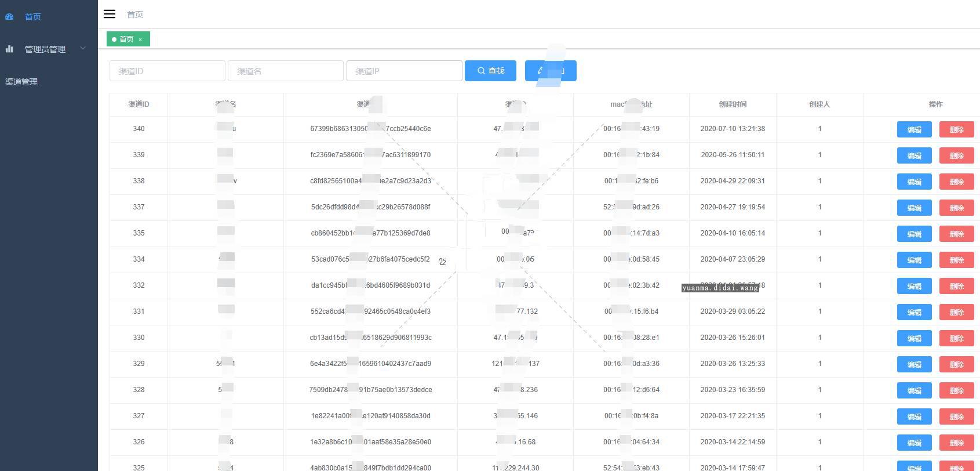Click the 创建时间 column header
The height and width of the screenshot is (471, 980).
[x=733, y=104]
